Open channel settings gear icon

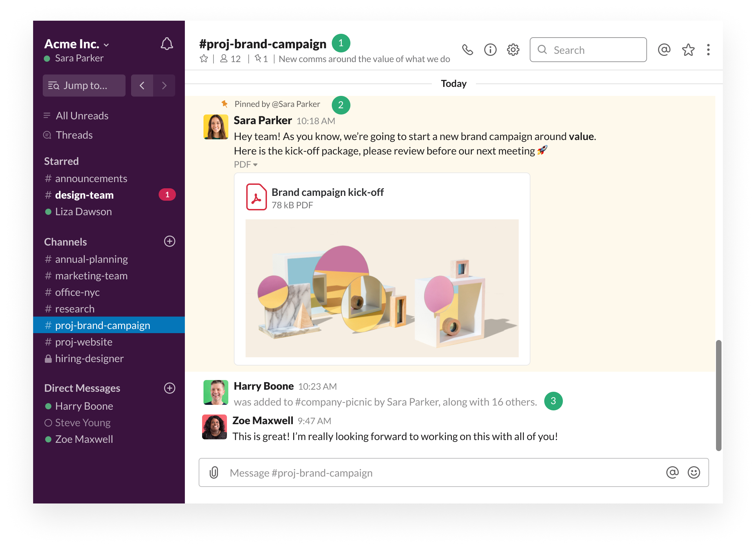(x=513, y=50)
